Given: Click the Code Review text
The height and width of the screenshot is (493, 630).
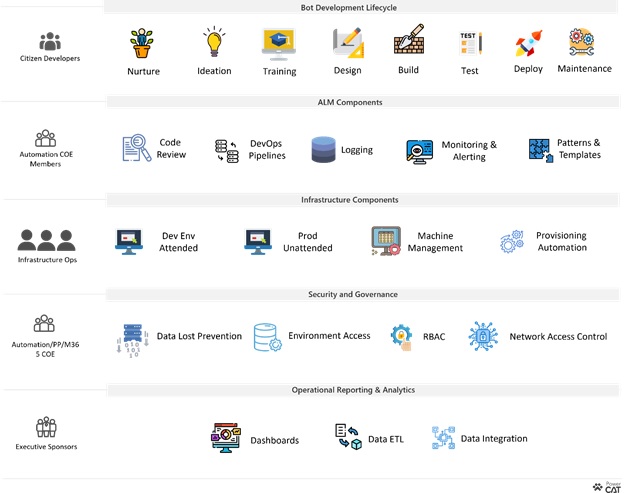Looking at the screenshot, I should click(x=171, y=148).
